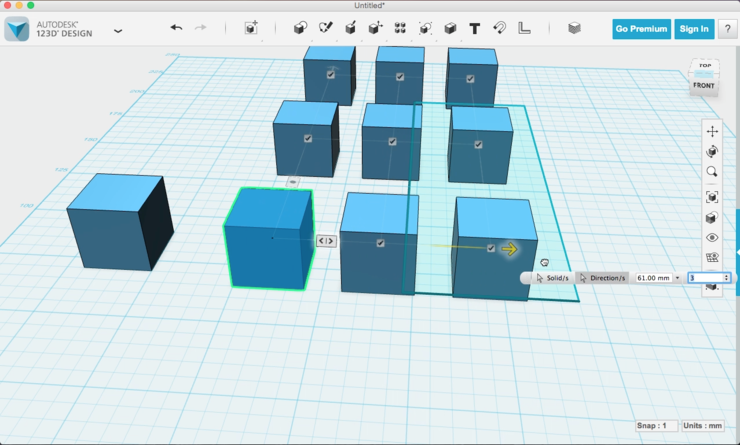Uncheck the checkbox beside the yellow arrow
Screen dimensions: 740x445
[x=491, y=248]
